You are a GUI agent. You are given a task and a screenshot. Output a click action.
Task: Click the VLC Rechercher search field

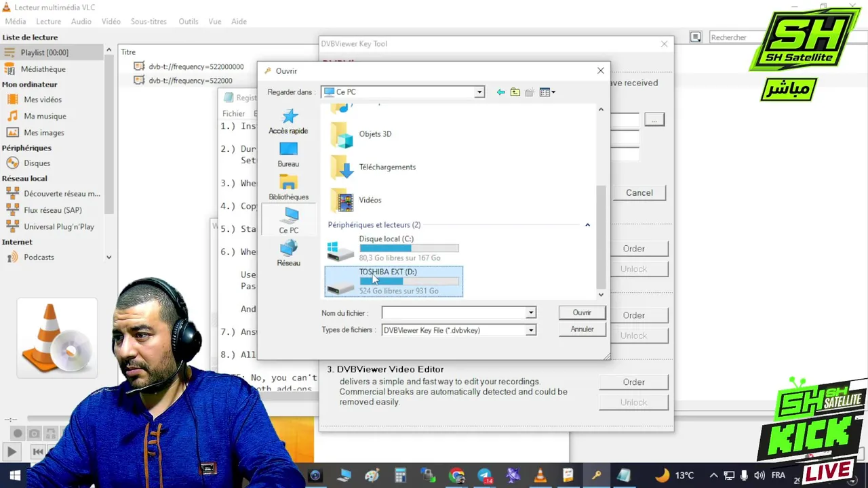pos(736,37)
